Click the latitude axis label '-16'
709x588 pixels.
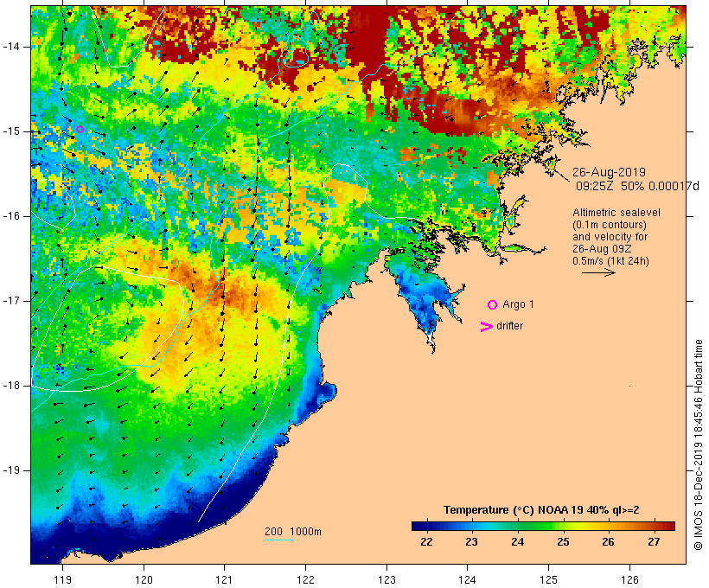(x=11, y=216)
